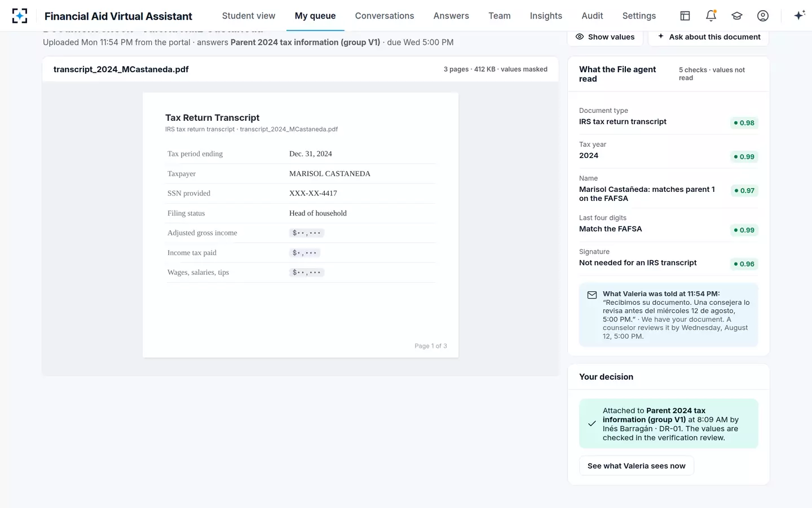812x508 pixels.
Task: Click the Dec. 31, 2024 tax period value
Action: click(311, 154)
